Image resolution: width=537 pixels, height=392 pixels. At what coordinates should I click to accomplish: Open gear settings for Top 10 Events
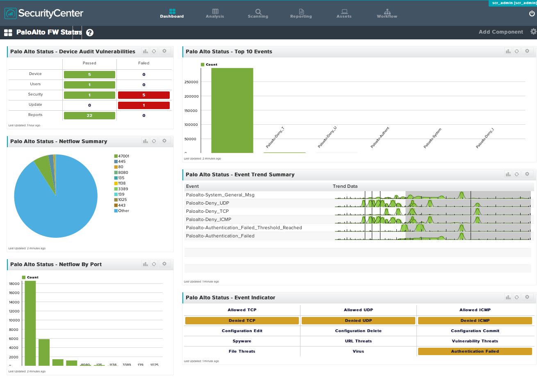[527, 51]
